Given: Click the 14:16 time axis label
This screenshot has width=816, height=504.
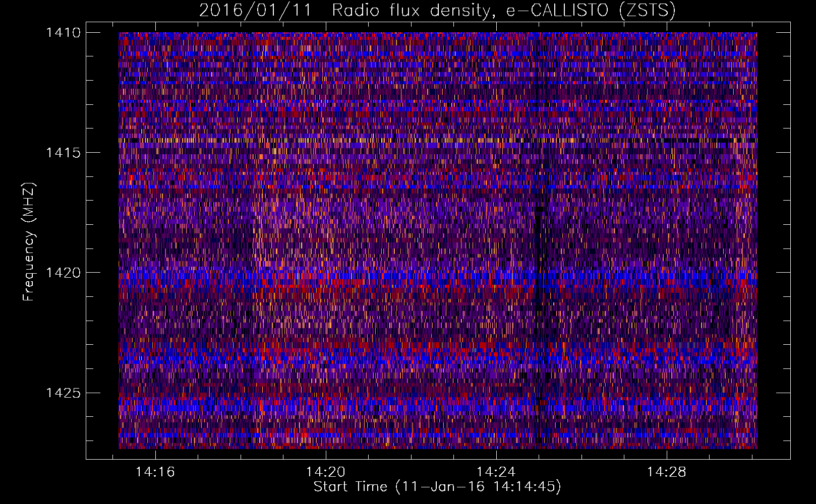Looking at the screenshot, I should pos(155,472).
